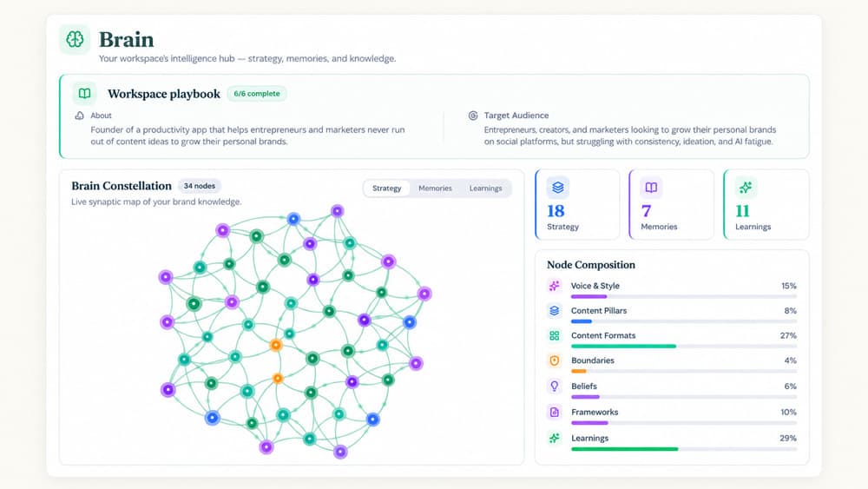Click the Learnings card sparkle icon
The width and height of the screenshot is (868, 489).
[x=746, y=188]
